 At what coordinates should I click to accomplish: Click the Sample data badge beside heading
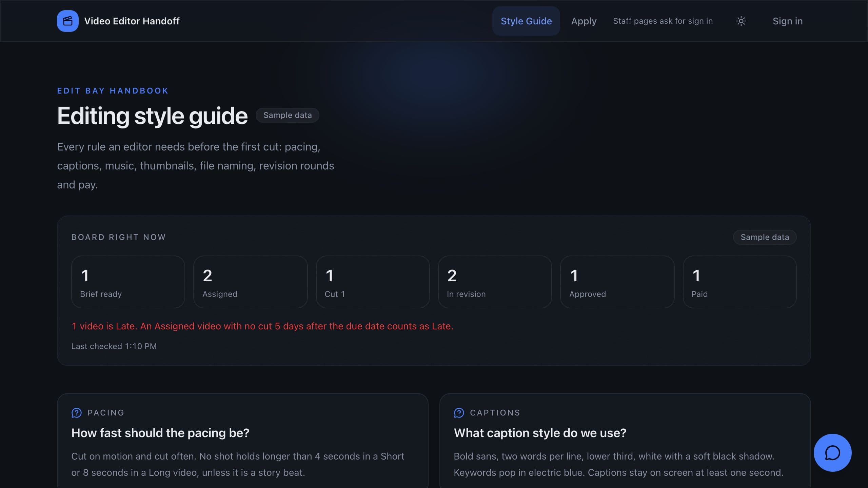click(x=288, y=115)
